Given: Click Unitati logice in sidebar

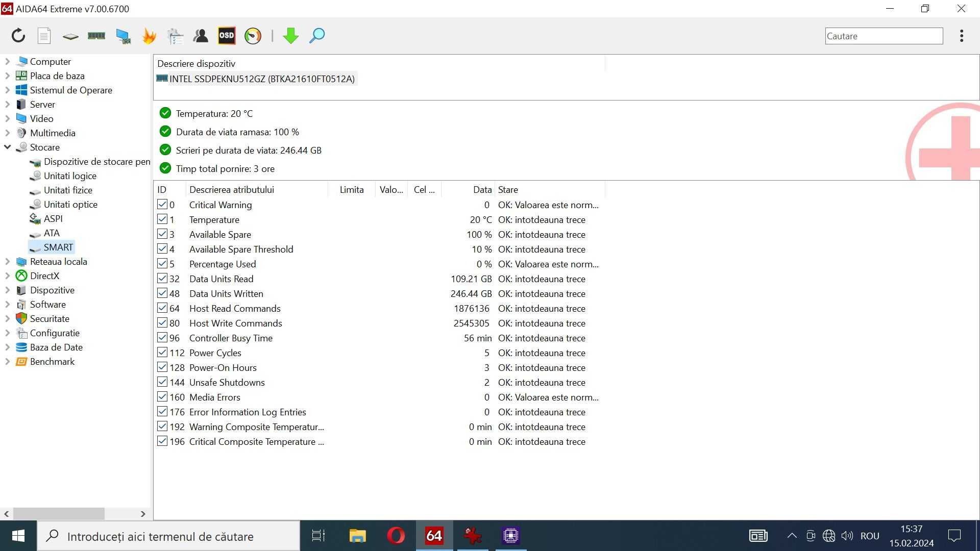Looking at the screenshot, I should [70, 176].
